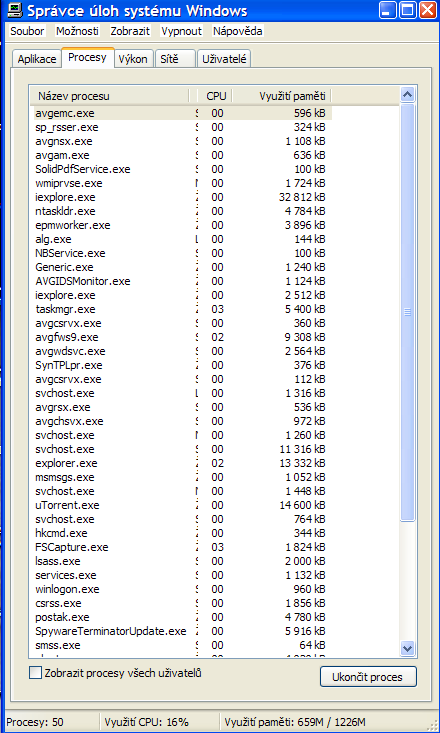Image resolution: width=440 pixels, height=733 pixels.
Task: Go to the Uživatelé tab
Action: click(x=224, y=59)
